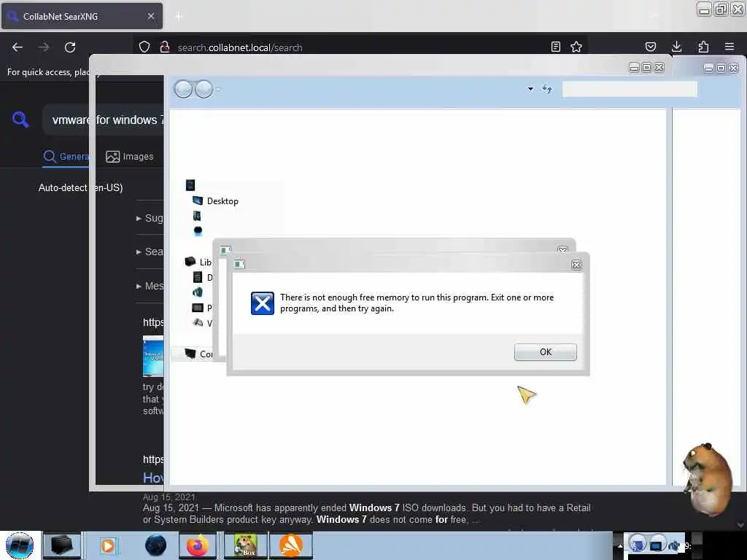Click the back error dialog's title bar icon
747x560 pixels.
pyautogui.click(x=225, y=249)
